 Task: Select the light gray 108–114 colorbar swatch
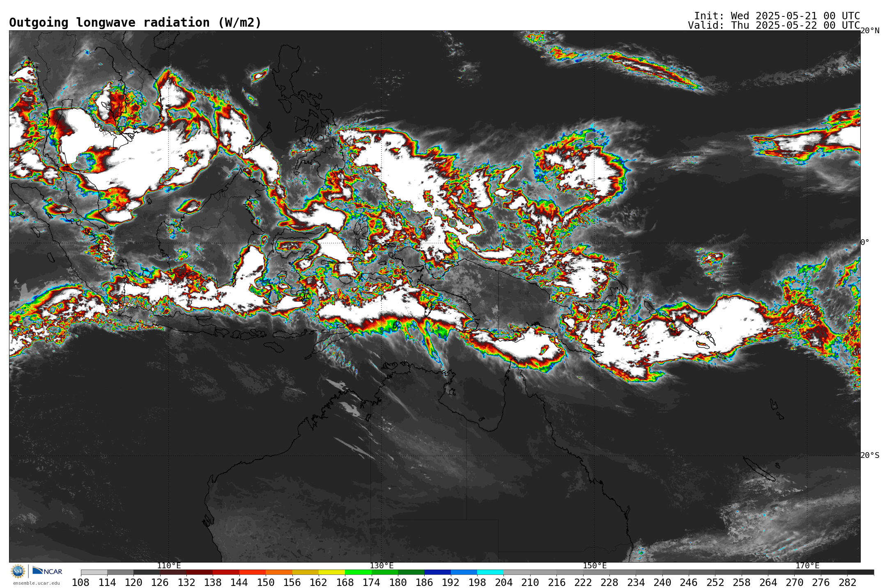(x=94, y=572)
